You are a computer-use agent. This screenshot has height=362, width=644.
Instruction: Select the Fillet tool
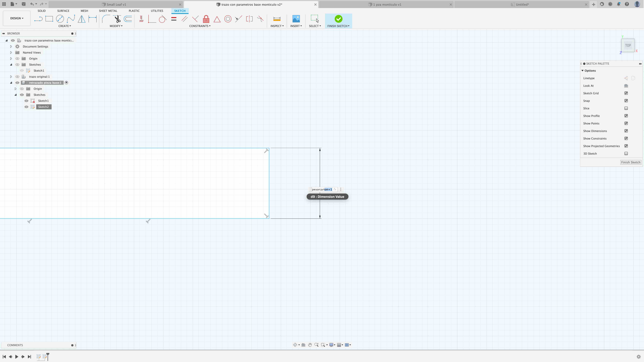click(x=106, y=19)
